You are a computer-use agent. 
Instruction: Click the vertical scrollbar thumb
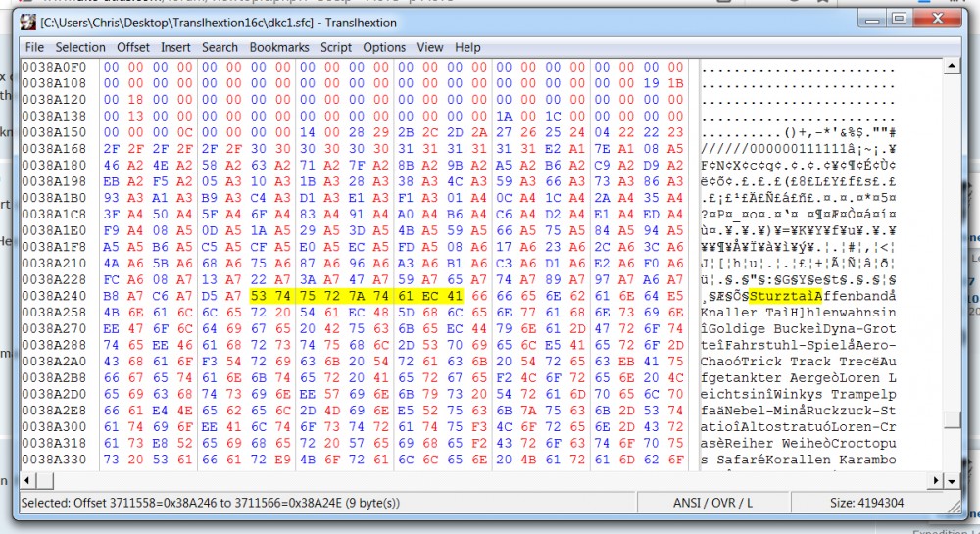951,419
